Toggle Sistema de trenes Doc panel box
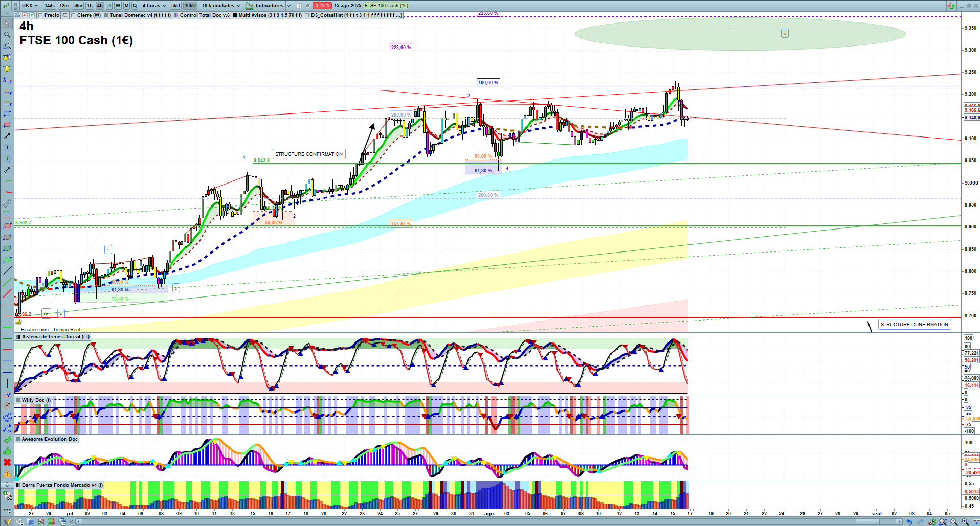Screen dimensions: 980x526 point(18,337)
